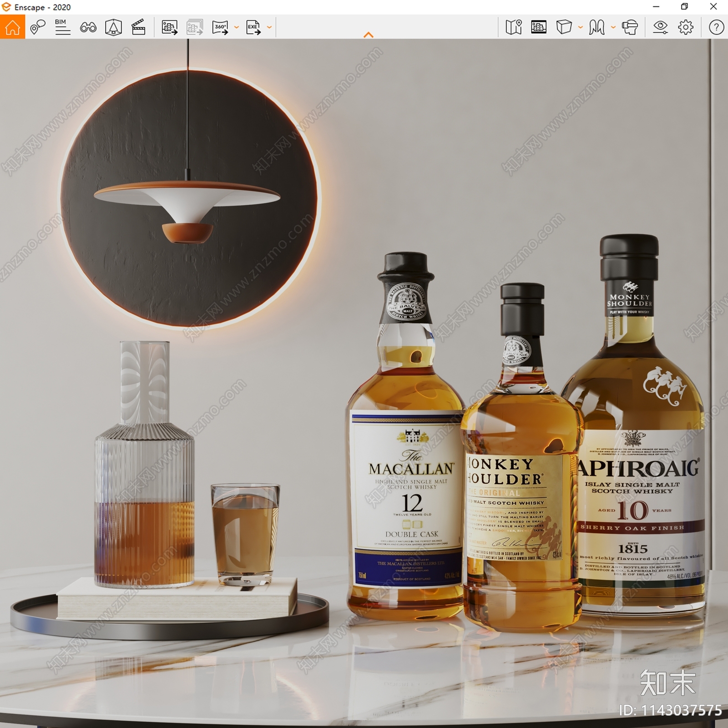
Task: Expand the render mode dropdown arrow
Action: (613, 27)
